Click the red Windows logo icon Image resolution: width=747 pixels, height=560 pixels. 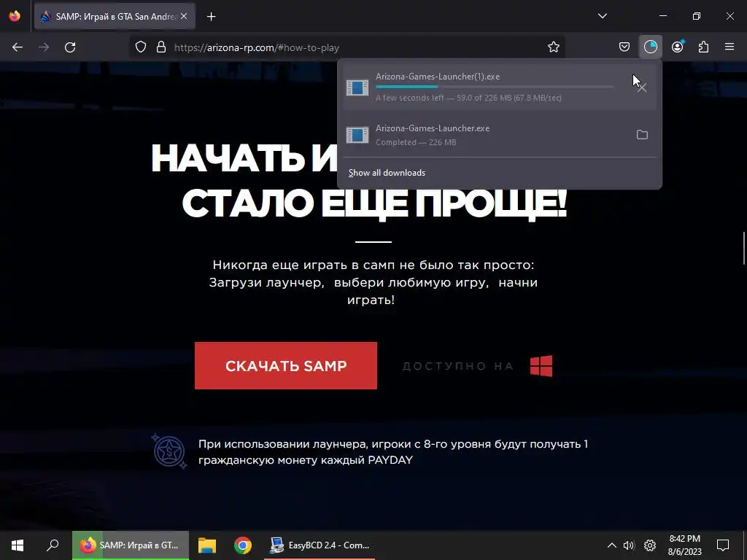[x=541, y=366]
